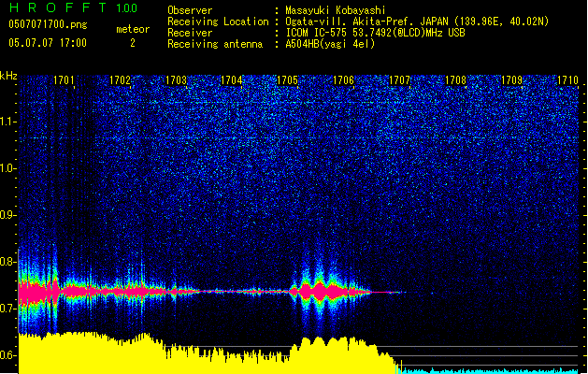Click the 1.0 kHz axis label

point(8,168)
